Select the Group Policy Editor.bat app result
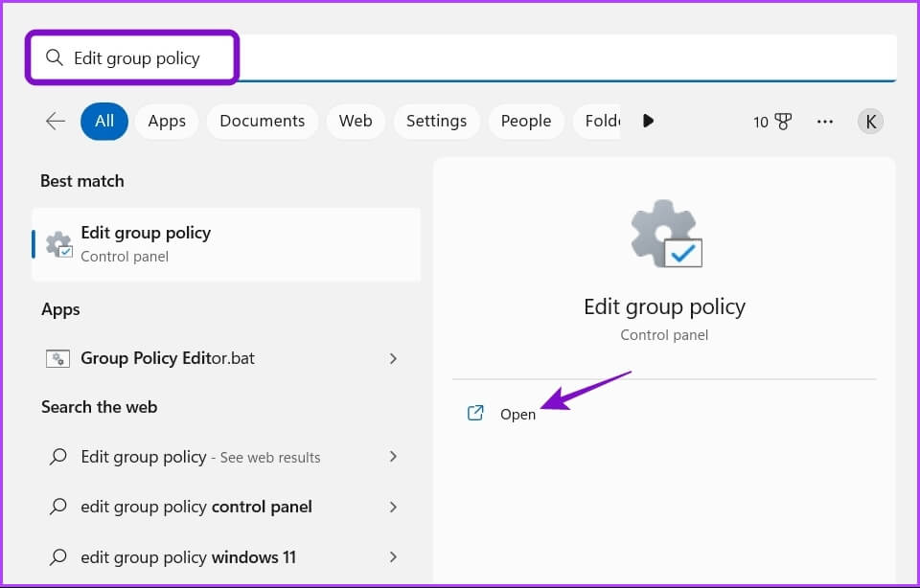Screen dimensions: 920x588 [226, 358]
